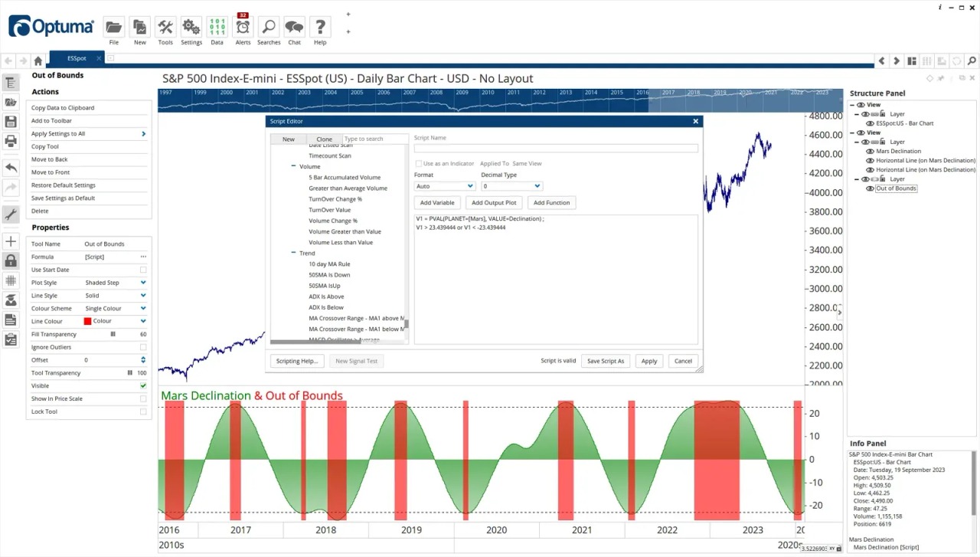Click the plus icon in left sidebar
Viewport: 980px width, 557px height.
point(11,241)
